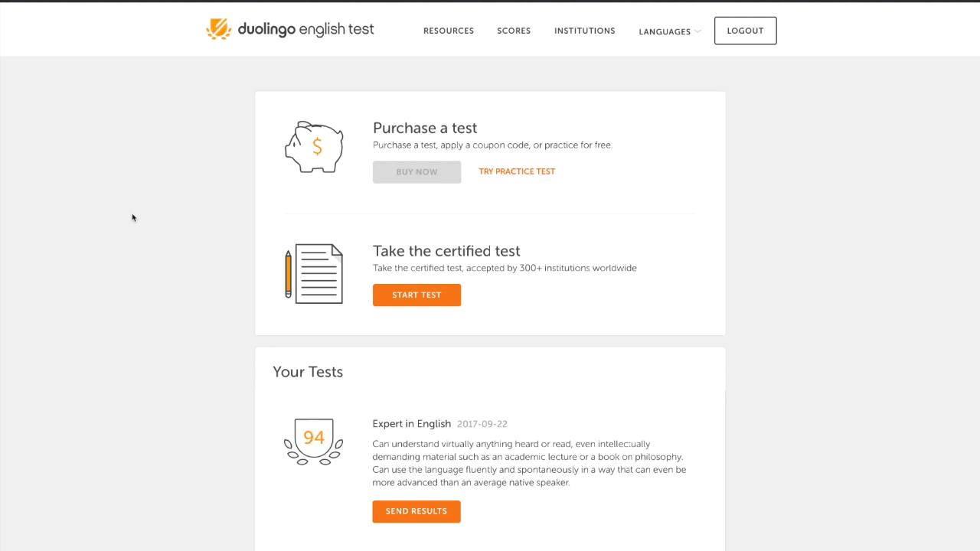Click the "duolingo english test" wordmark
This screenshot has width=980, height=551.
305,30
